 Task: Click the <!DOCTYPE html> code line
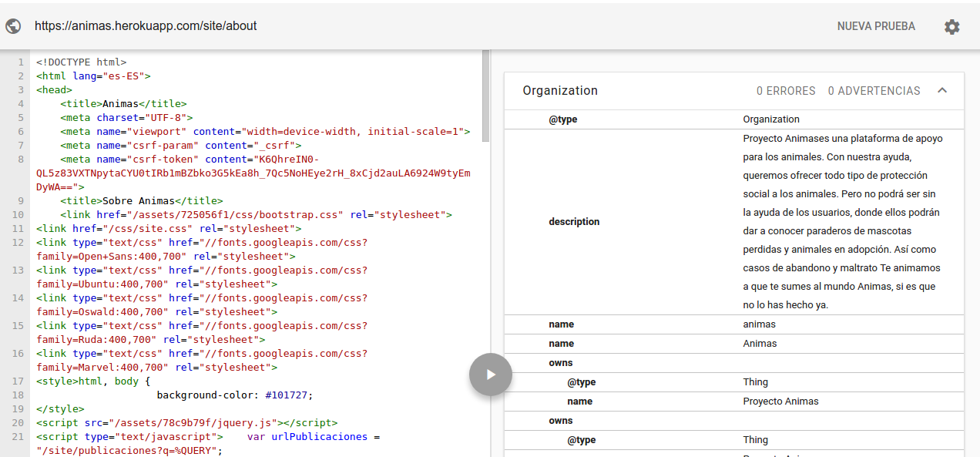coord(81,62)
